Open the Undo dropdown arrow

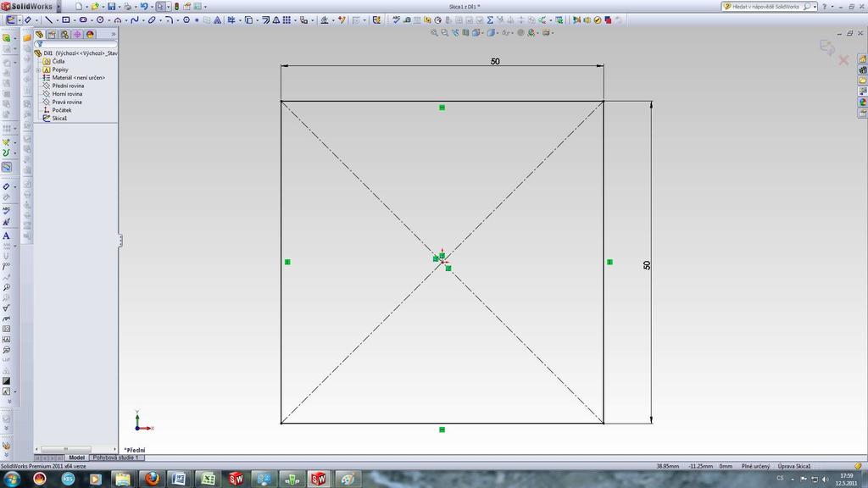(x=151, y=7)
